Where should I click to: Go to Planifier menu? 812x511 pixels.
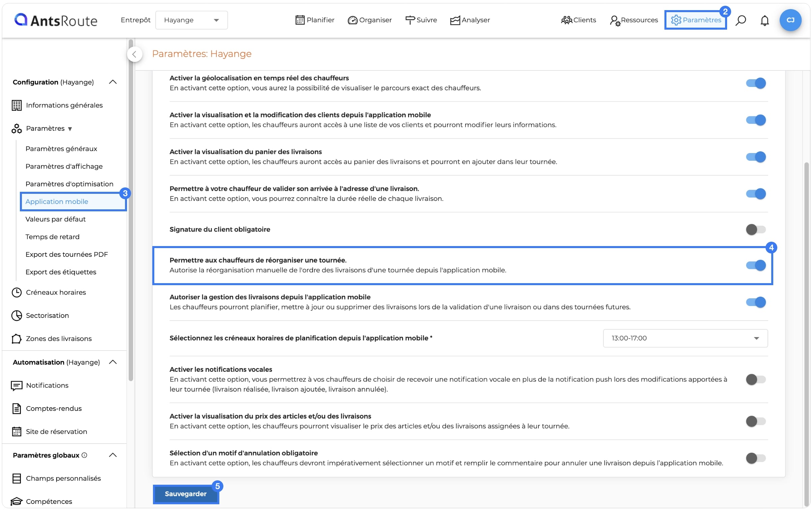point(315,20)
